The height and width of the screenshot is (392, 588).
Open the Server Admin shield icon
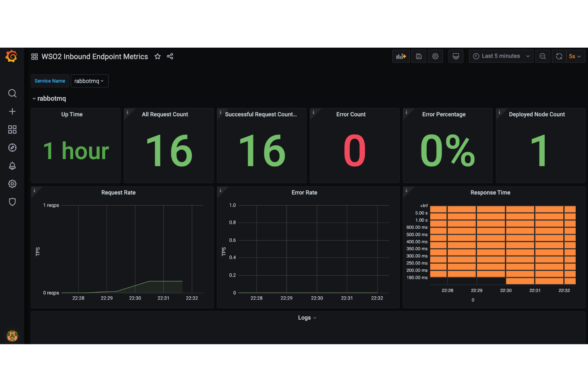point(12,202)
